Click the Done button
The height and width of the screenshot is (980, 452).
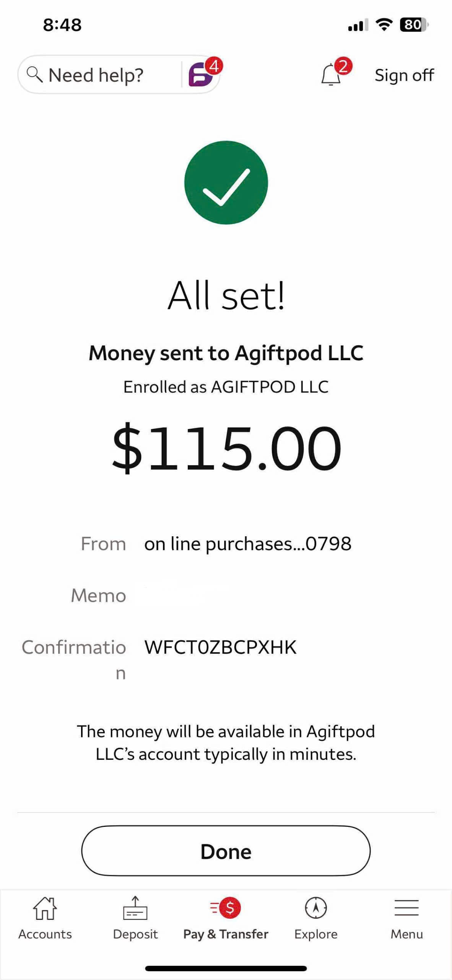click(226, 851)
